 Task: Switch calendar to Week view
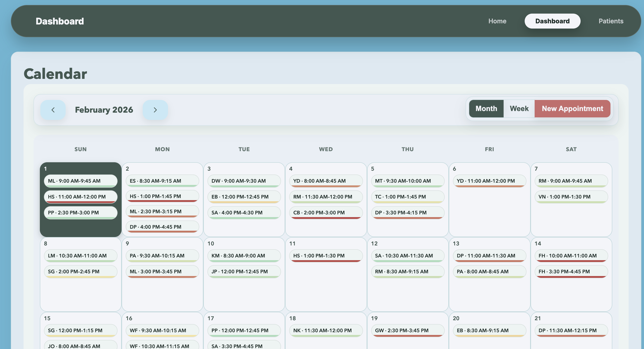point(519,109)
